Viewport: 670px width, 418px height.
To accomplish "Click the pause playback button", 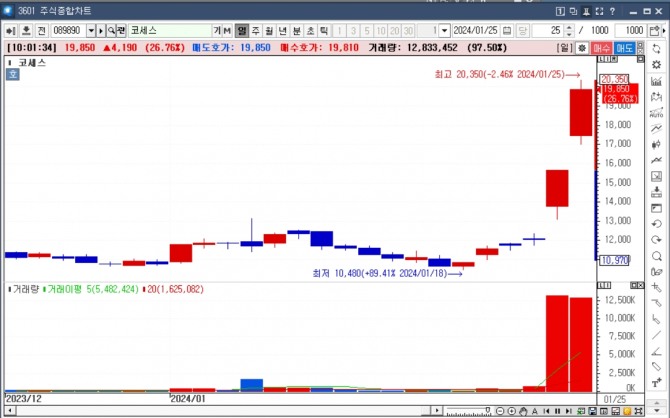I will point(557,411).
